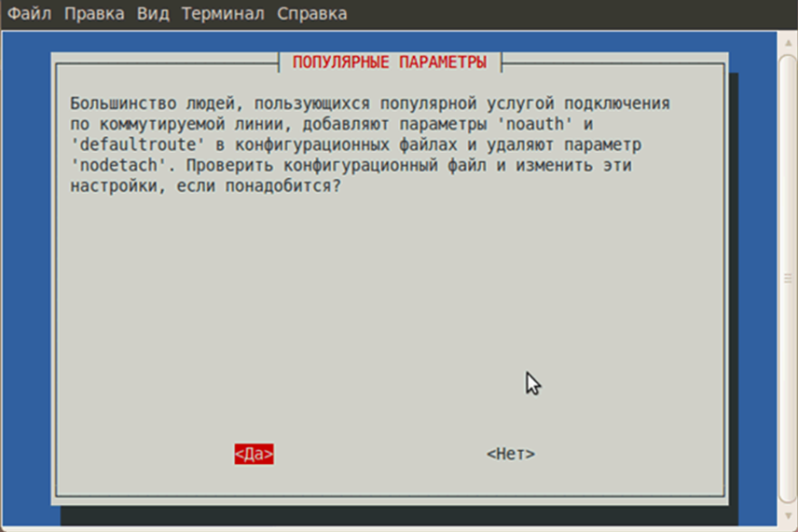Viewport: 798px width, 532px height.
Task: Open the Терминал menu
Action: click(223, 14)
